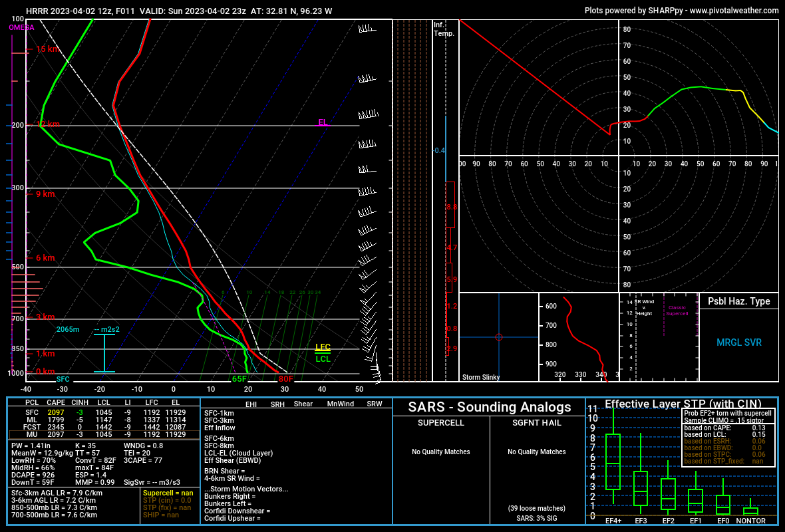Click the green LCL level label

point(323,359)
